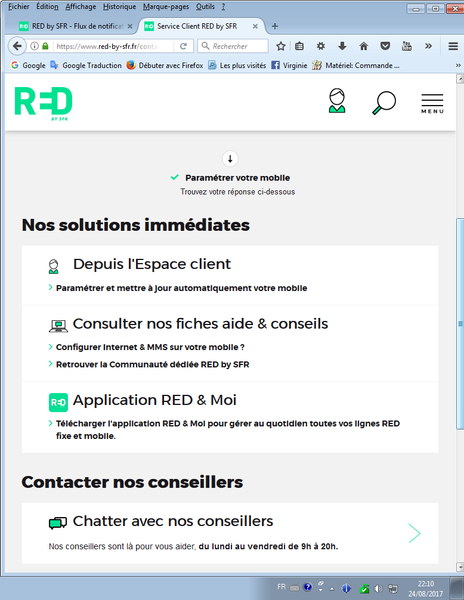
Task: Open the volume speaker tray icon
Action: pos(379,589)
